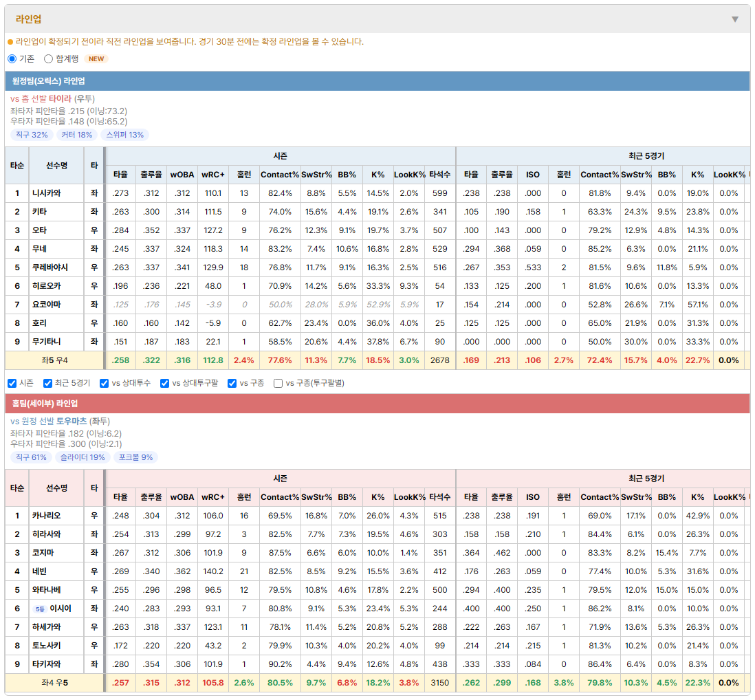Open pitcher 토우마츠 link
The height and width of the screenshot is (700, 755).
click(72, 422)
